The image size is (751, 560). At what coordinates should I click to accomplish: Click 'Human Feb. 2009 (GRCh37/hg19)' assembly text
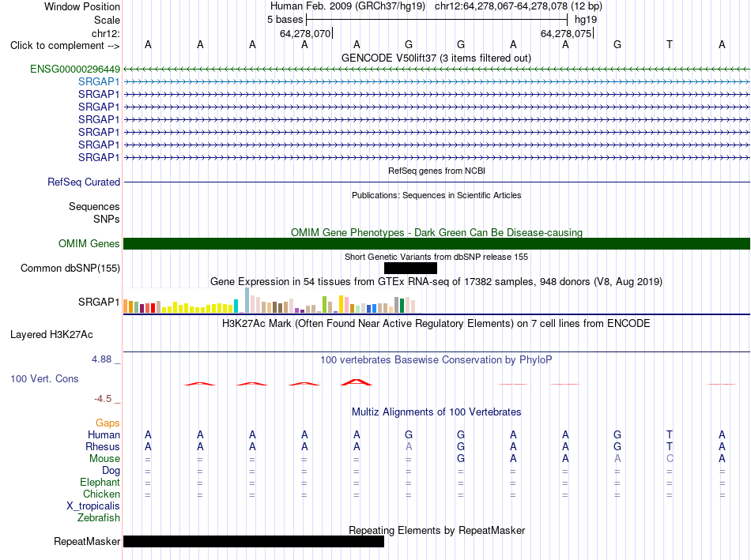(348, 6)
